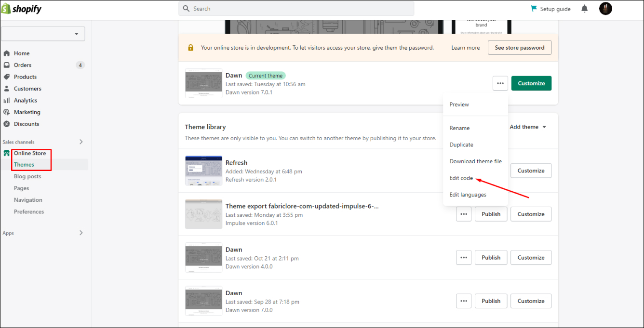Select Download theme file option
This screenshot has height=328, width=644.
(476, 161)
